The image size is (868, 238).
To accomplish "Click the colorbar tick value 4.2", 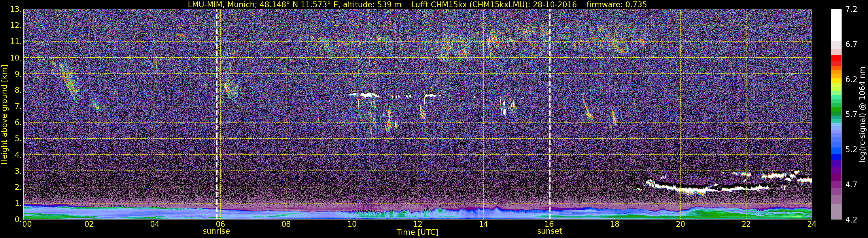I will coord(851,220).
